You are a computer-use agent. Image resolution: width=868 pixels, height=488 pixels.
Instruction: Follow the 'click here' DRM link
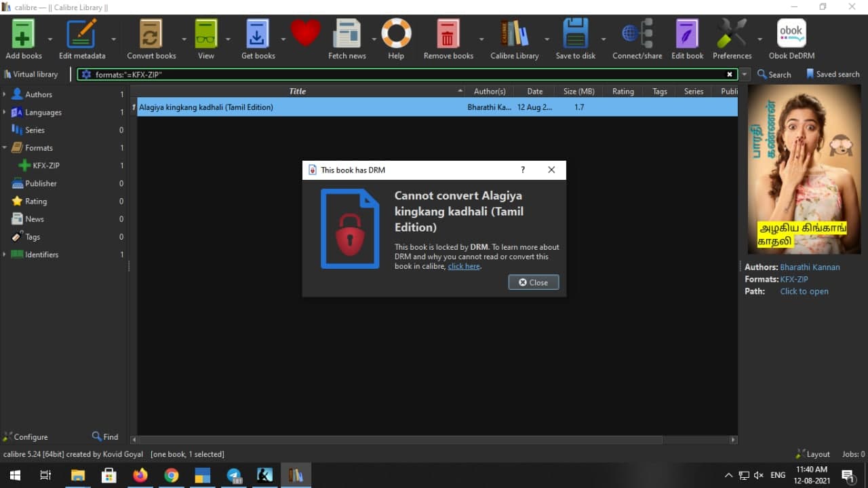pyautogui.click(x=464, y=266)
